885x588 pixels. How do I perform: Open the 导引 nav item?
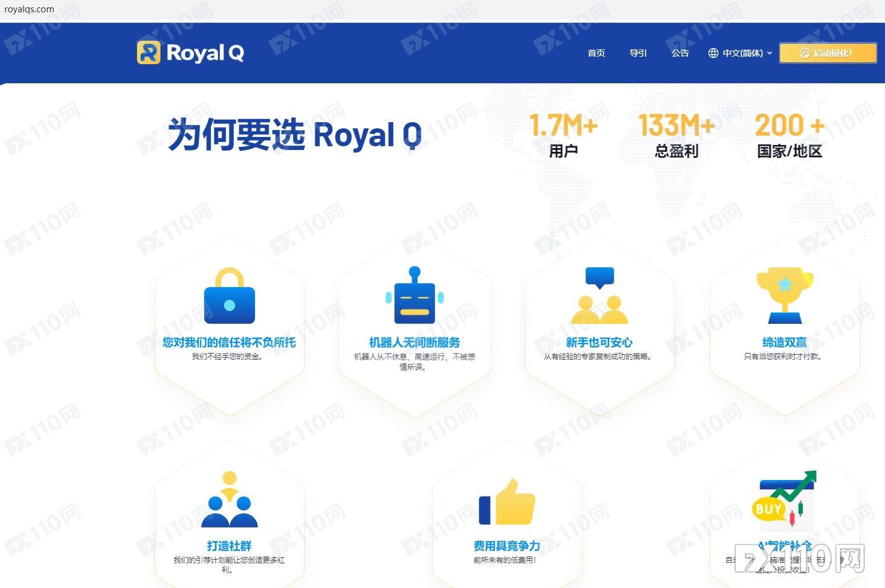[638, 53]
